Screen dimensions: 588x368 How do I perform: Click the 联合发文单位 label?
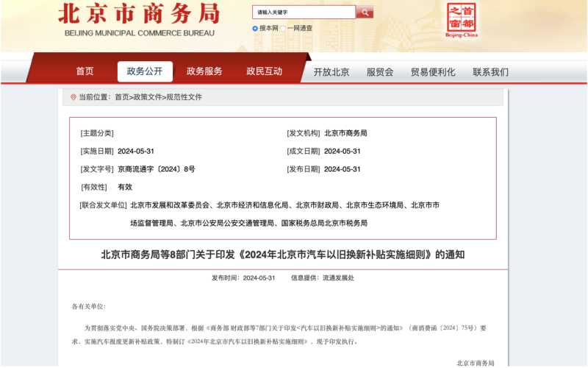(103, 205)
